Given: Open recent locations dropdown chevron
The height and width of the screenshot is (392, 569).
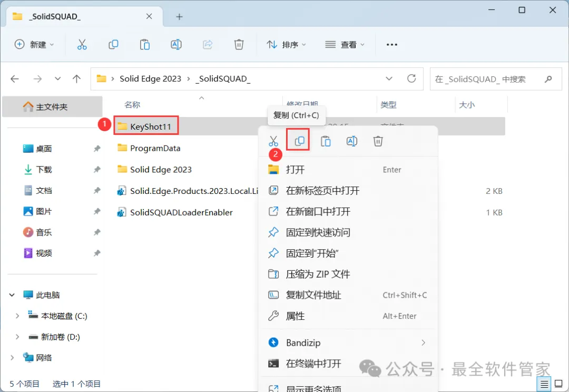Looking at the screenshot, I should click(x=57, y=79).
